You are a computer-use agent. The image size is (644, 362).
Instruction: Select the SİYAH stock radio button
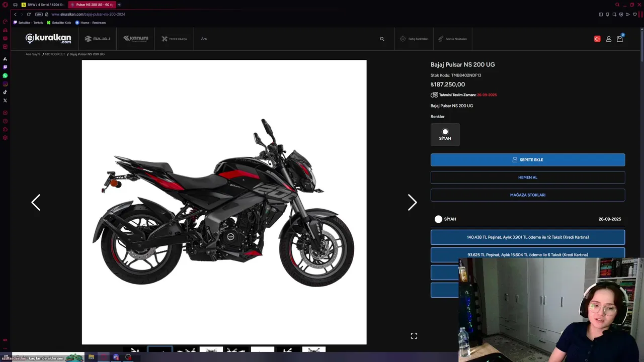[x=438, y=219]
